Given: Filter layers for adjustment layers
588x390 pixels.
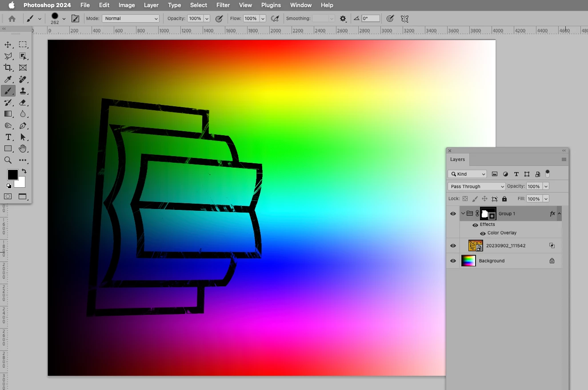Looking at the screenshot, I should coord(505,174).
